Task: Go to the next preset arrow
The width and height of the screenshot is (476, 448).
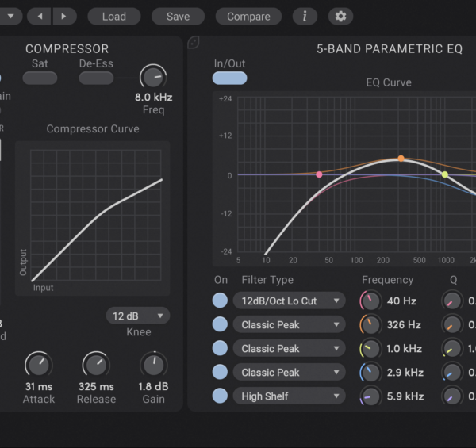Action: click(64, 16)
